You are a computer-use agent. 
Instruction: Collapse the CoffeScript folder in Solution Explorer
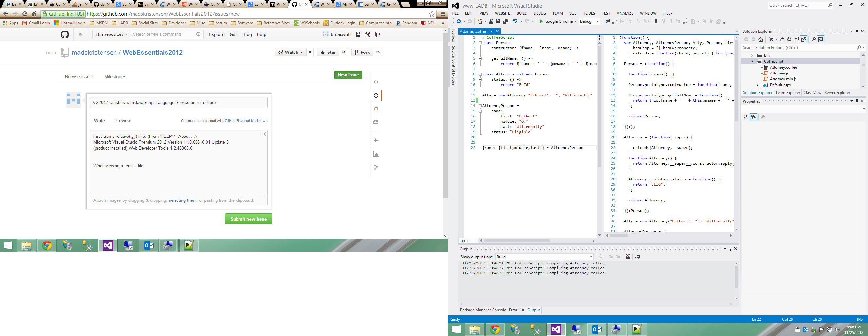click(x=752, y=61)
